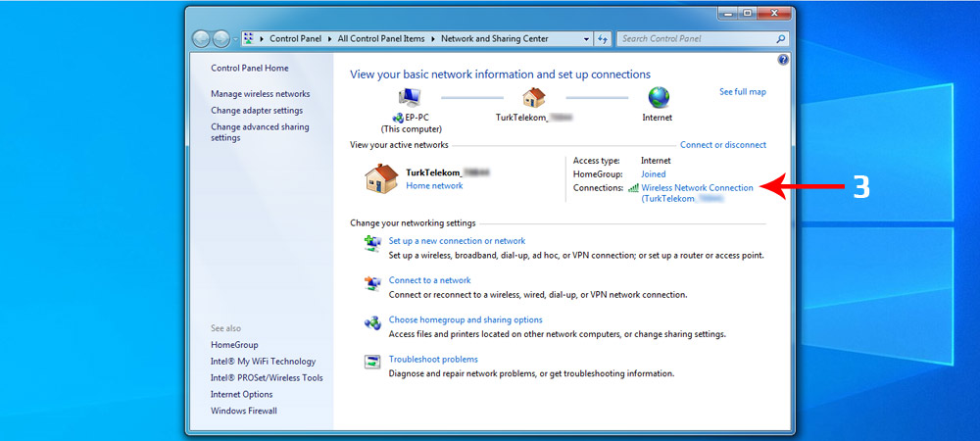Select the Control Panel breadcrumb
Viewport: 980px width, 441px height.
(295, 39)
